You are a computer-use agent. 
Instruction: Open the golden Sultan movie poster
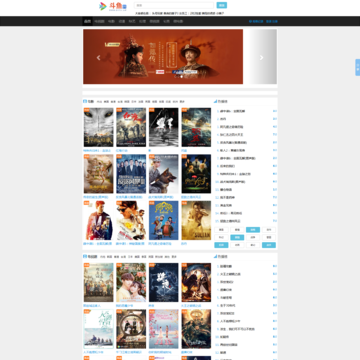(196, 220)
